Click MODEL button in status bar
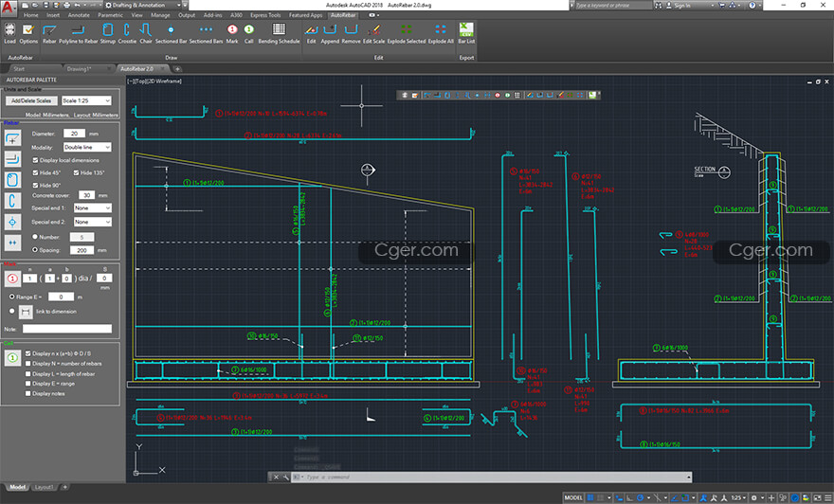The height and width of the screenshot is (504, 834). pyautogui.click(x=573, y=497)
